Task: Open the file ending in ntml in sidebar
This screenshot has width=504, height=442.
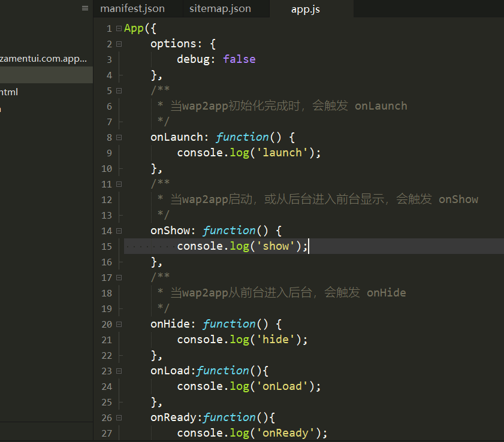Action: 10,92
